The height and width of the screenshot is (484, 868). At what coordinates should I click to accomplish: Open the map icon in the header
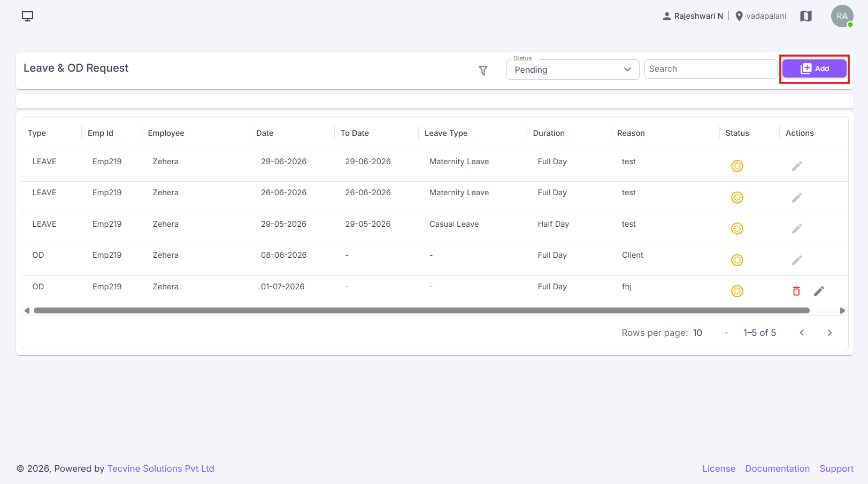coord(806,16)
